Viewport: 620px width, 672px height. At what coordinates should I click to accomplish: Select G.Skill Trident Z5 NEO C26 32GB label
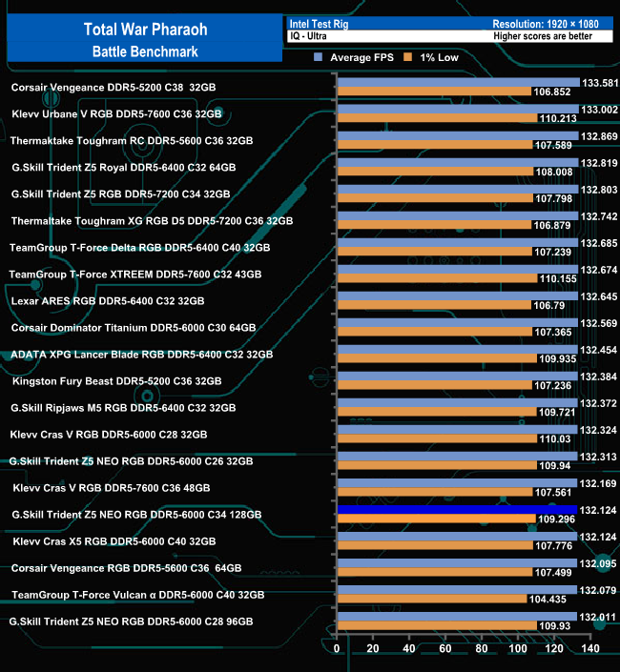pos(131,461)
